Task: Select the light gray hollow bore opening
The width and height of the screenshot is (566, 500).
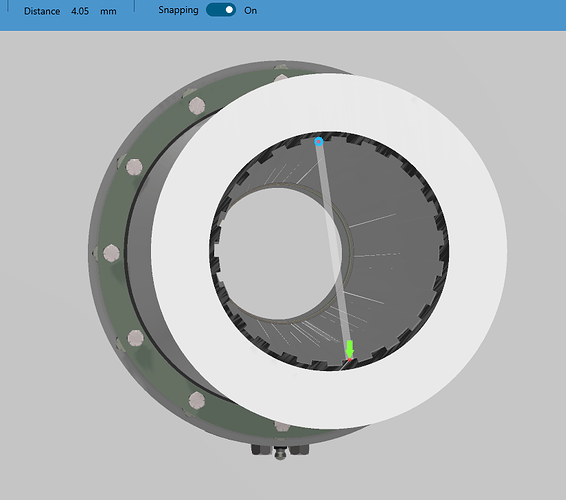Action: 278,253
